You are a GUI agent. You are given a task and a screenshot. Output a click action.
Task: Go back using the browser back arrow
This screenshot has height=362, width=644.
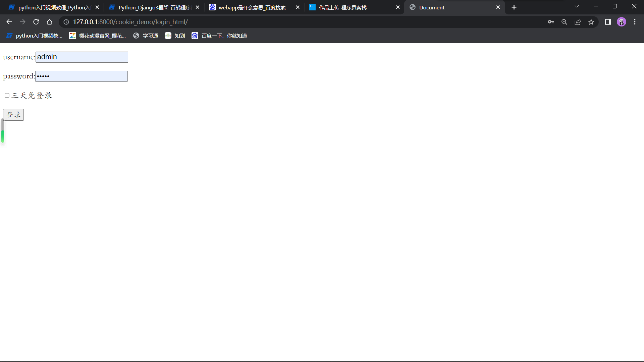tap(9, 22)
